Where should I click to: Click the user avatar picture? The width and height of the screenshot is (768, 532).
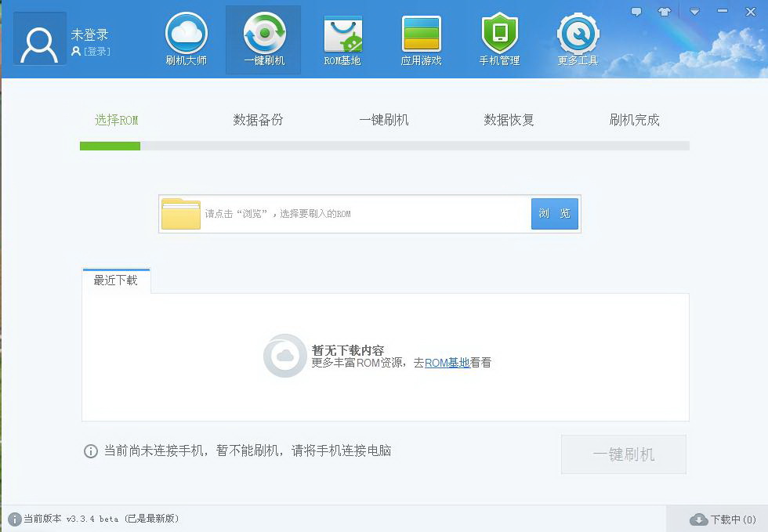pyautogui.click(x=40, y=38)
